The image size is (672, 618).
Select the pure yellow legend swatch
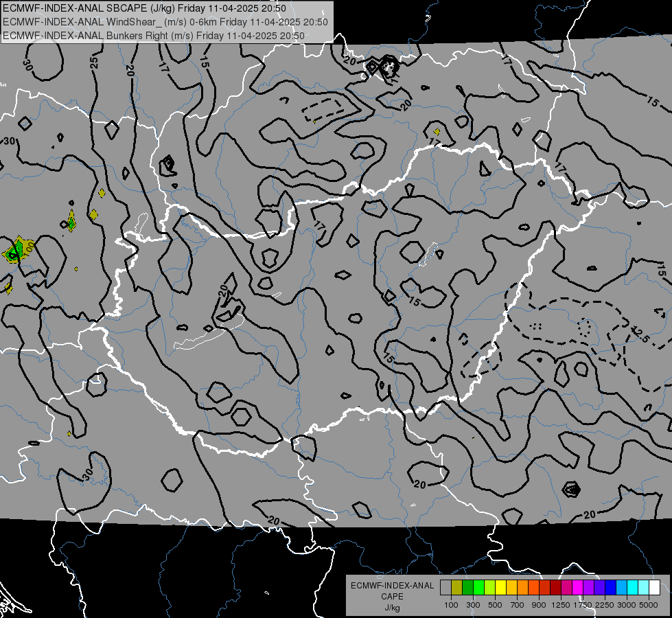(x=500, y=587)
